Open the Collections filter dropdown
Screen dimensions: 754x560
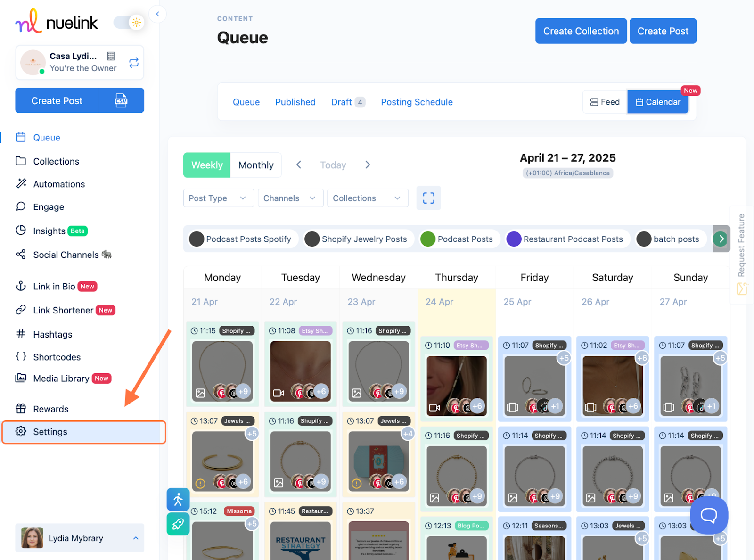(x=368, y=198)
